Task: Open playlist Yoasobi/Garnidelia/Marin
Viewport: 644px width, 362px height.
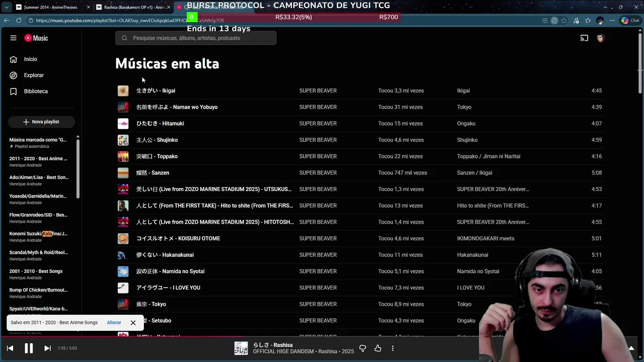Action: click(x=39, y=199)
